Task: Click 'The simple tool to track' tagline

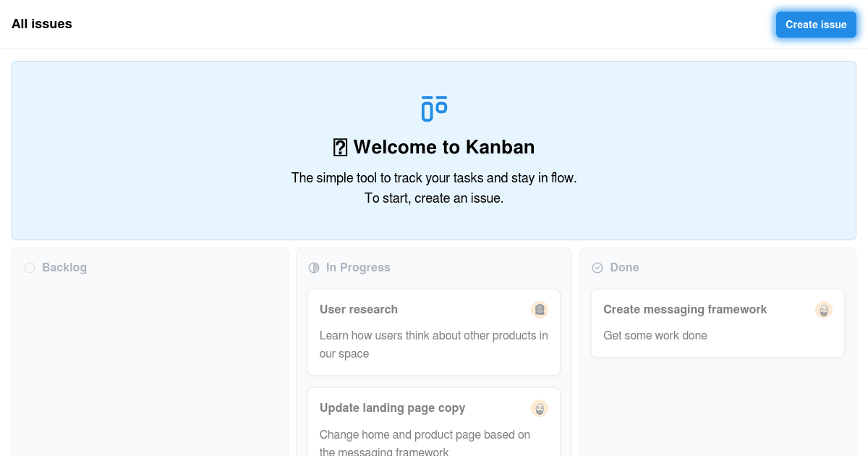Action: pyautogui.click(x=434, y=177)
